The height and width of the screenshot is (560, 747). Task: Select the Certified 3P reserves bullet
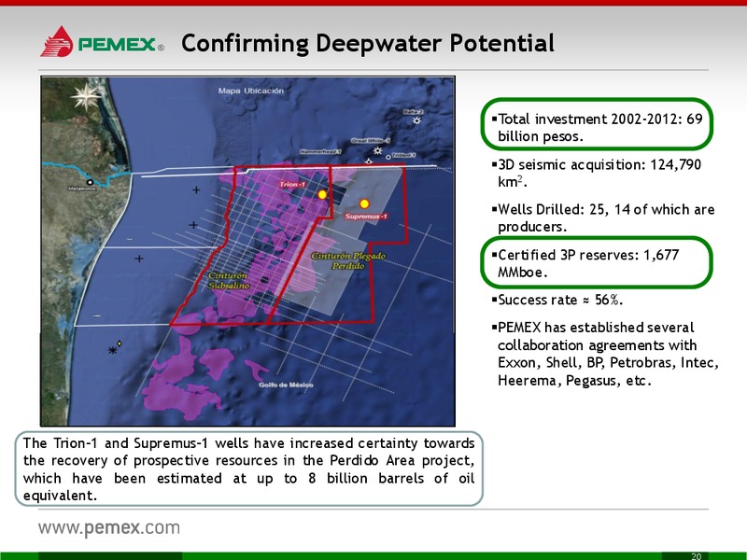click(585, 263)
